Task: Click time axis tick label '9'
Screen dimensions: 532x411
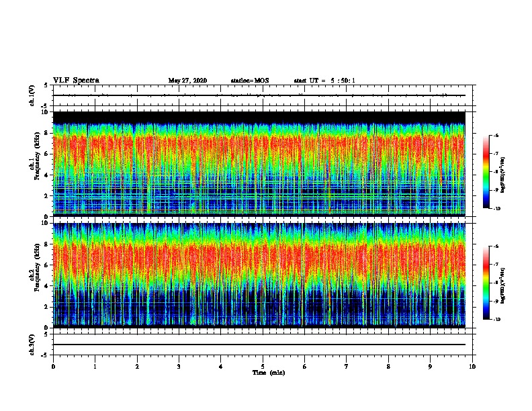Action: [x=430, y=366]
